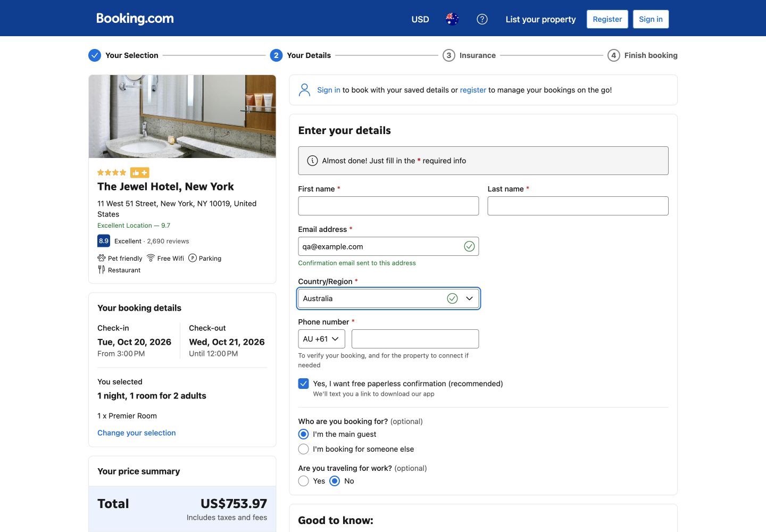Click the Parking P icon
Viewport: 766px width, 532px height.
click(x=193, y=258)
